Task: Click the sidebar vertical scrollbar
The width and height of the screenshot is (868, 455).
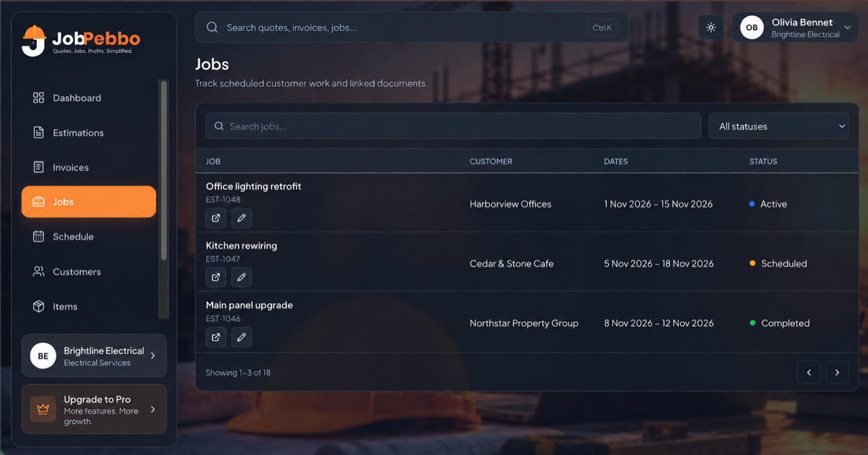Action: click(x=163, y=170)
